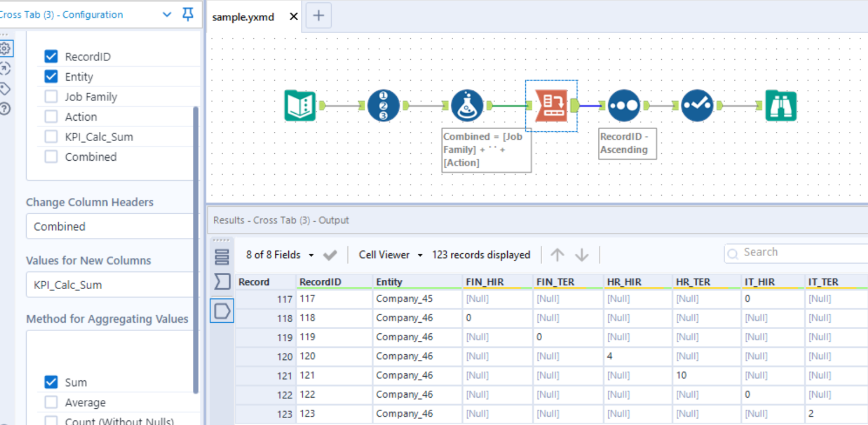Add a new workflow tab
The width and height of the screenshot is (868, 425).
point(318,16)
